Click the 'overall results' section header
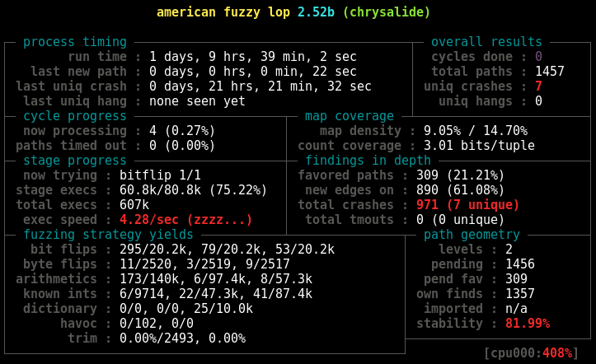The width and height of the screenshot is (596, 364). 486,42
